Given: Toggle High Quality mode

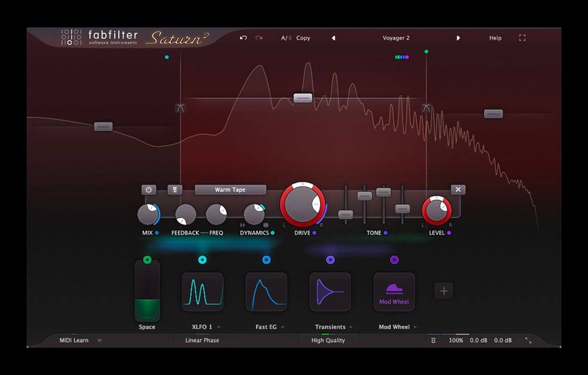Looking at the screenshot, I should 328,340.
